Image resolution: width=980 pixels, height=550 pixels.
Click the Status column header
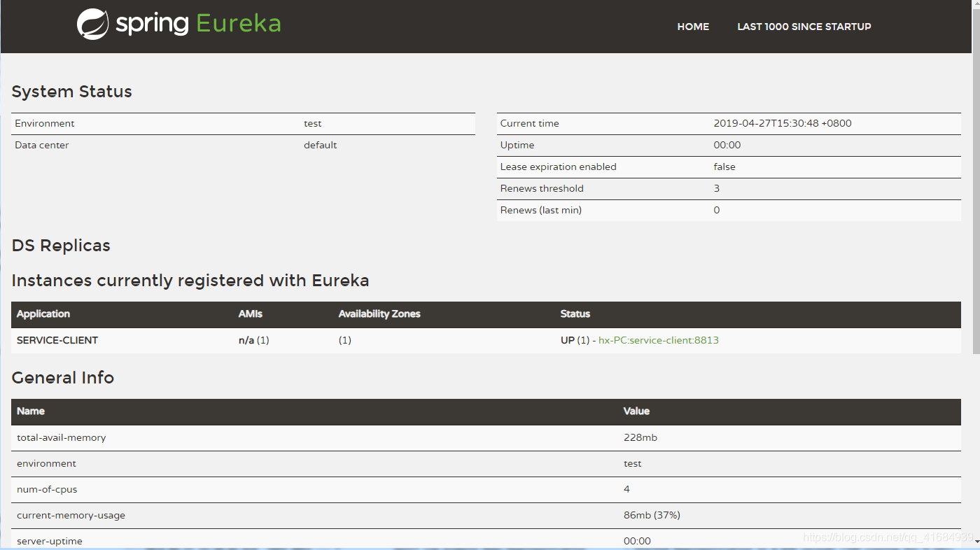pos(575,313)
